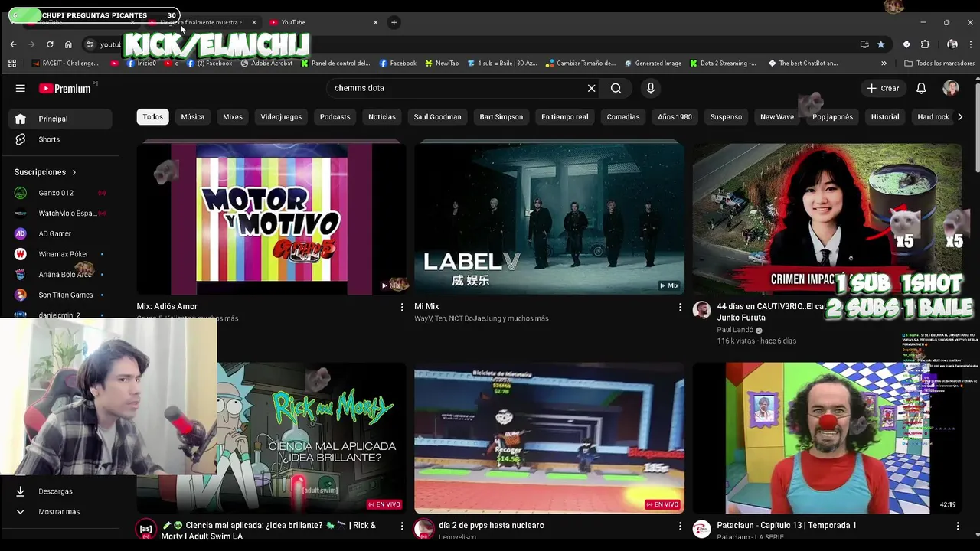Viewport: 980px width, 551px height.
Task: Select the En tiempo real chip
Action: click(x=564, y=117)
